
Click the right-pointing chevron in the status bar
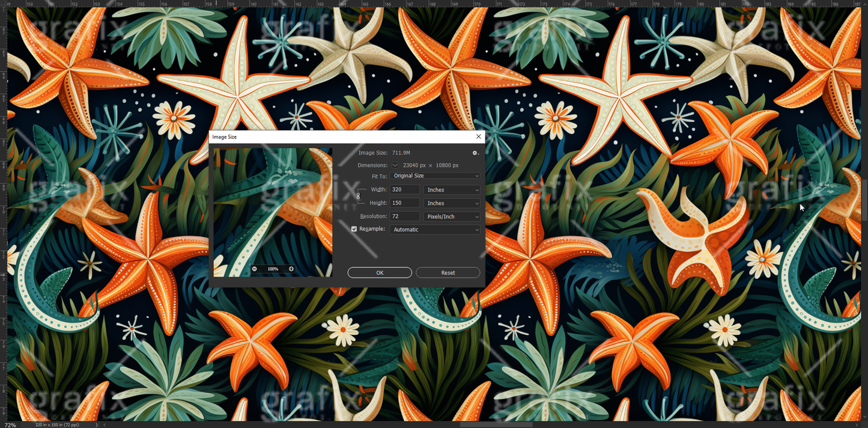point(96,424)
